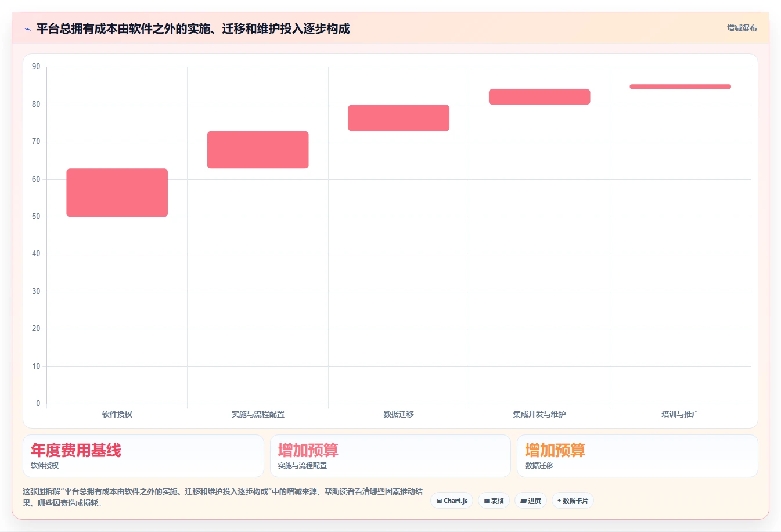Click the 集成开发与维护 x-axis label
The width and height of the screenshot is (781, 532).
tap(539, 414)
